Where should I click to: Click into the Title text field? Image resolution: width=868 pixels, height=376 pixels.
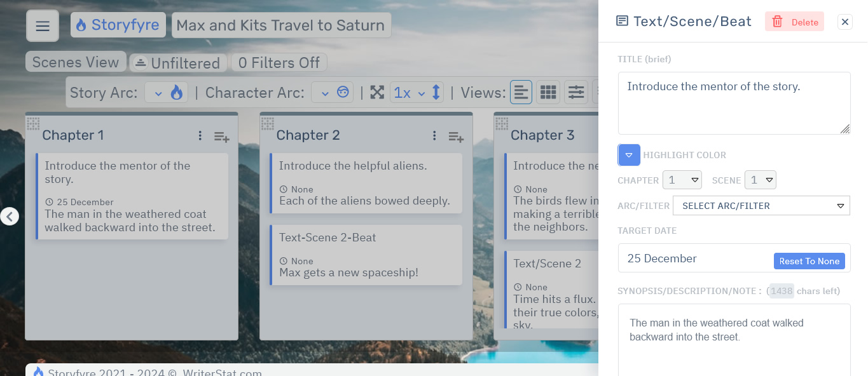tap(733, 103)
